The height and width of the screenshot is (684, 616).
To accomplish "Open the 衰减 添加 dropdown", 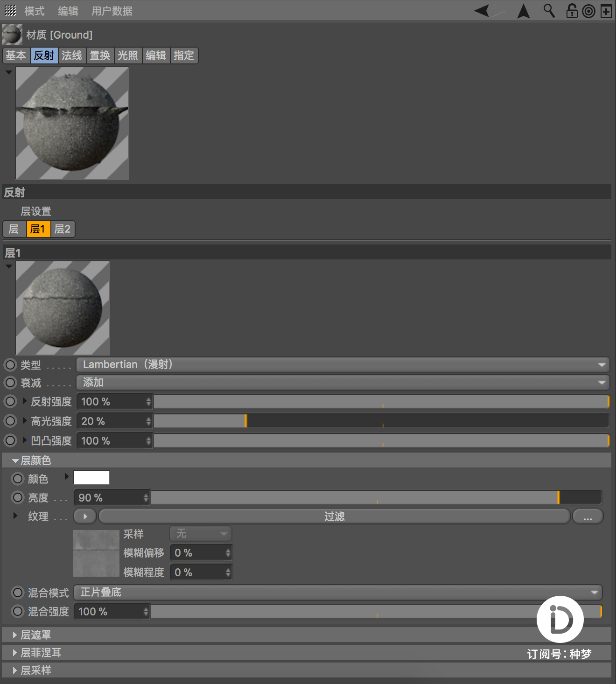I will (343, 383).
